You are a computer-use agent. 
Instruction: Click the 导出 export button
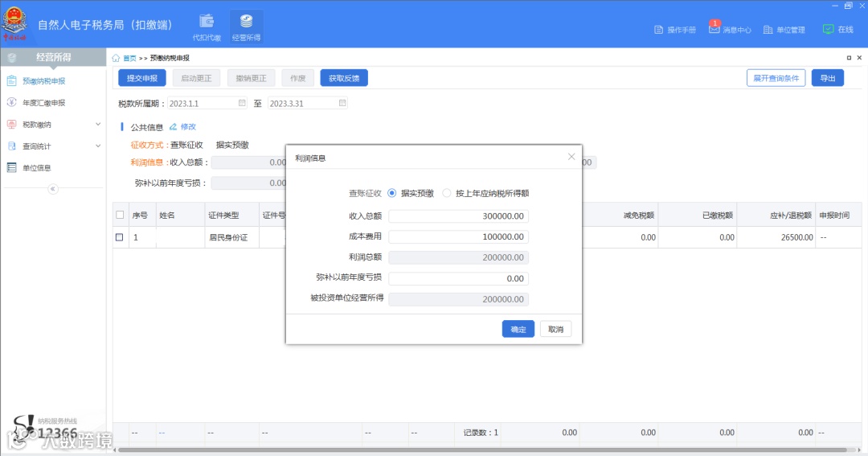(x=828, y=78)
